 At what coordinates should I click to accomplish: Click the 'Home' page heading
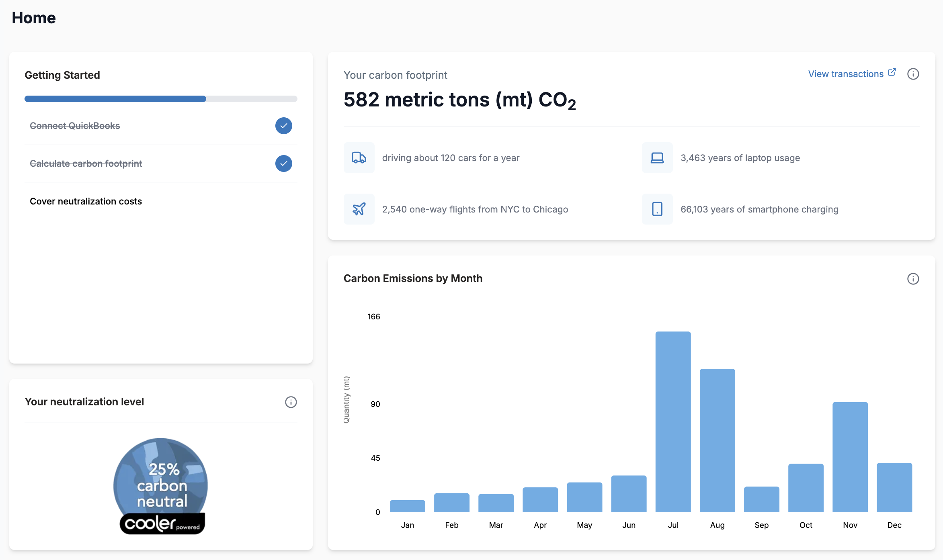pos(34,18)
